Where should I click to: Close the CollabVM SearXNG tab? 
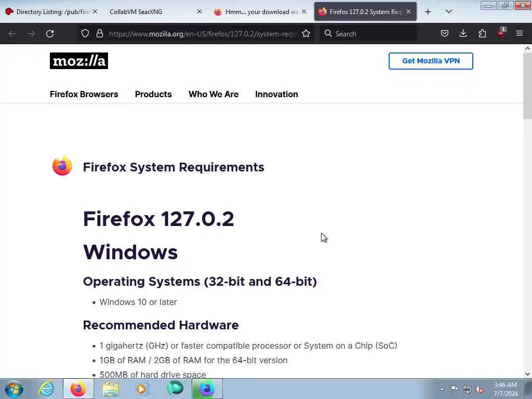(x=199, y=11)
